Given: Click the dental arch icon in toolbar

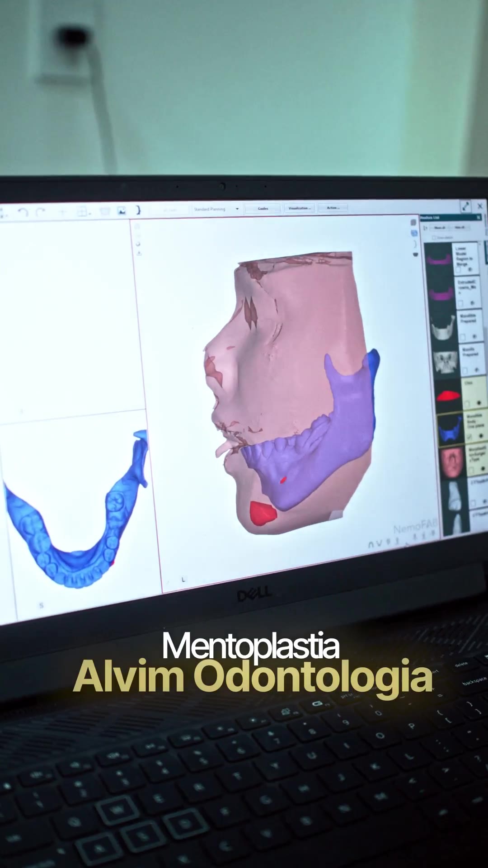Looking at the screenshot, I should (x=105, y=211).
